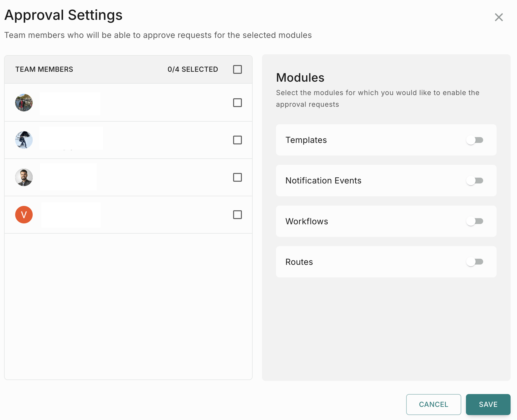This screenshot has width=517, height=420.
Task: Click avatar photo with red jacket person
Action: coord(24,103)
